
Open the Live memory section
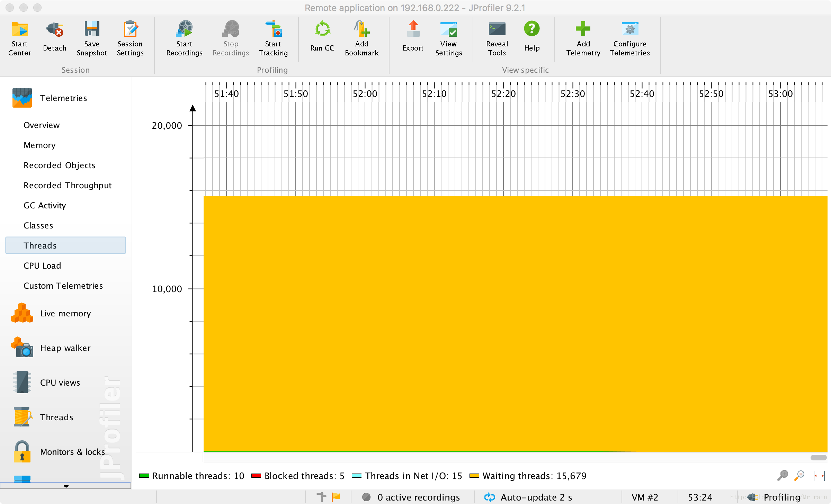point(51,313)
